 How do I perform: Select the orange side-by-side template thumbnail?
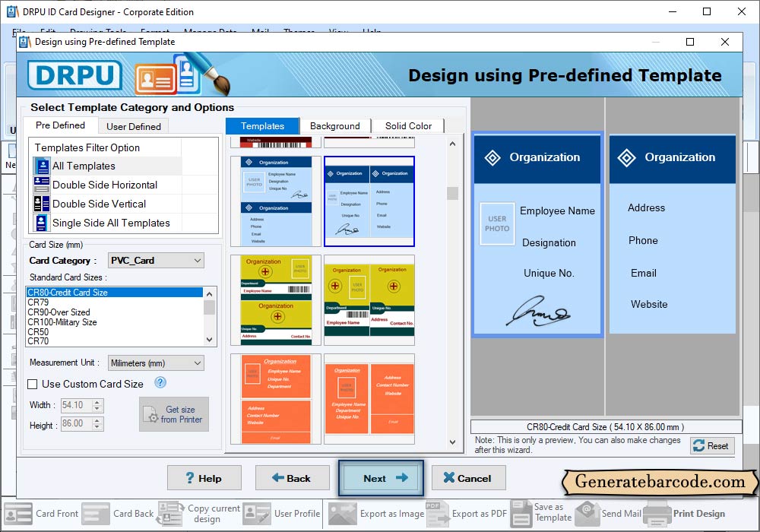coord(369,399)
